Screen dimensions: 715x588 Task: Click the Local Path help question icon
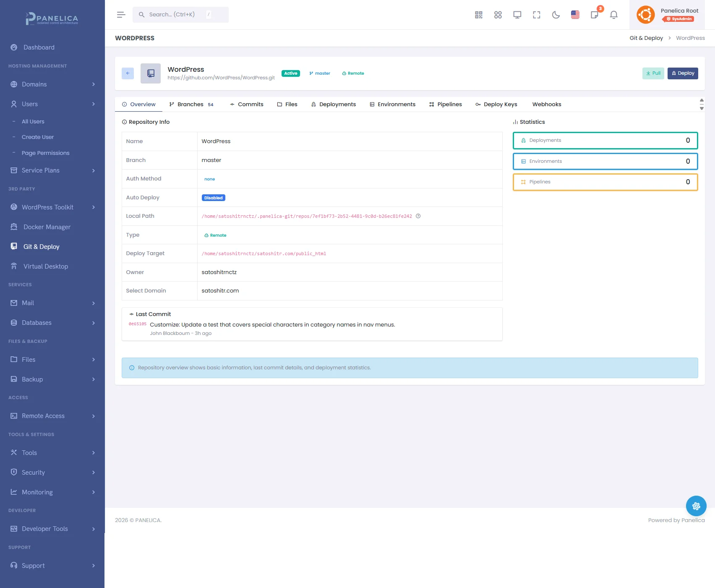point(418,216)
